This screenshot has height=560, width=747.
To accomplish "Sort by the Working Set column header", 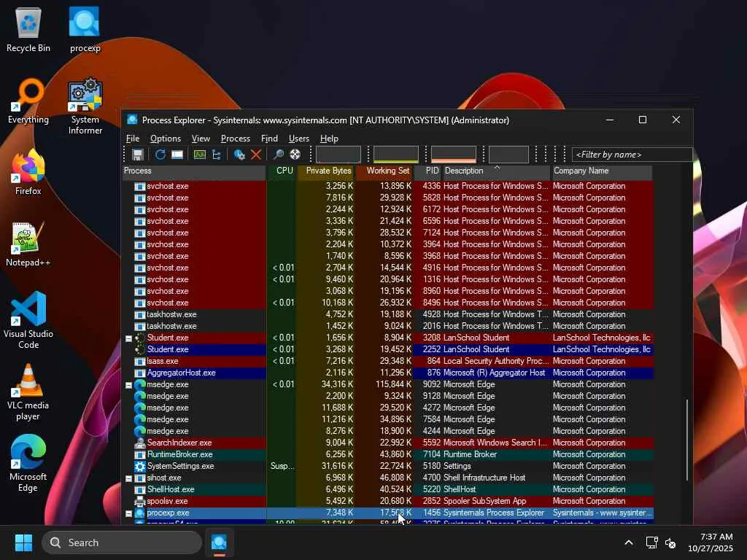I will coord(384,171).
